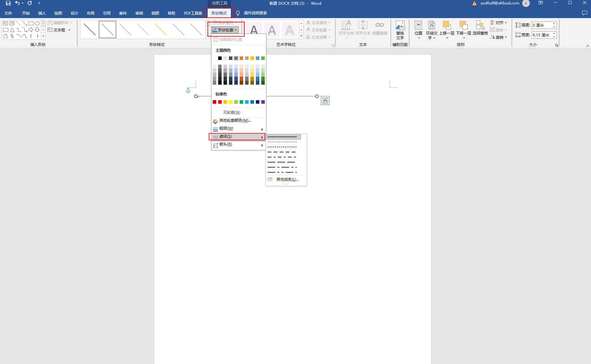Pick black in theme colors row
The image size is (591, 364).
click(220, 58)
